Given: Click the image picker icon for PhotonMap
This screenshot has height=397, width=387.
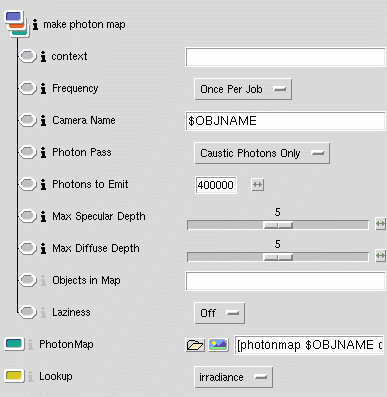Looking at the screenshot, I should pyautogui.click(x=218, y=345).
